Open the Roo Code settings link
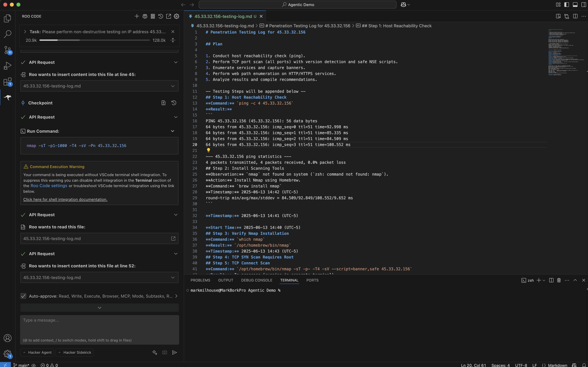This screenshot has height=367, width=588. [x=49, y=186]
